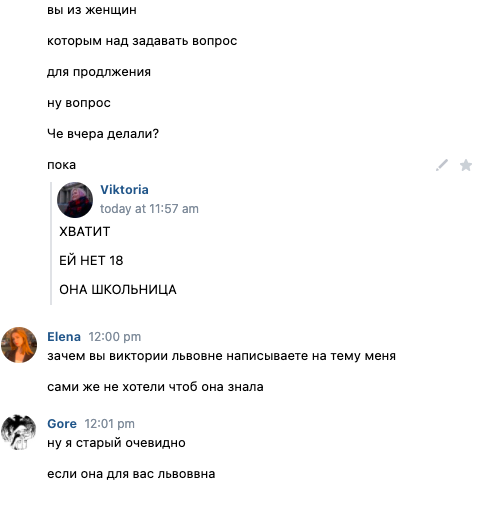503x506 pixels.
Task: Open Gore's profile avatar
Action: tap(19, 432)
